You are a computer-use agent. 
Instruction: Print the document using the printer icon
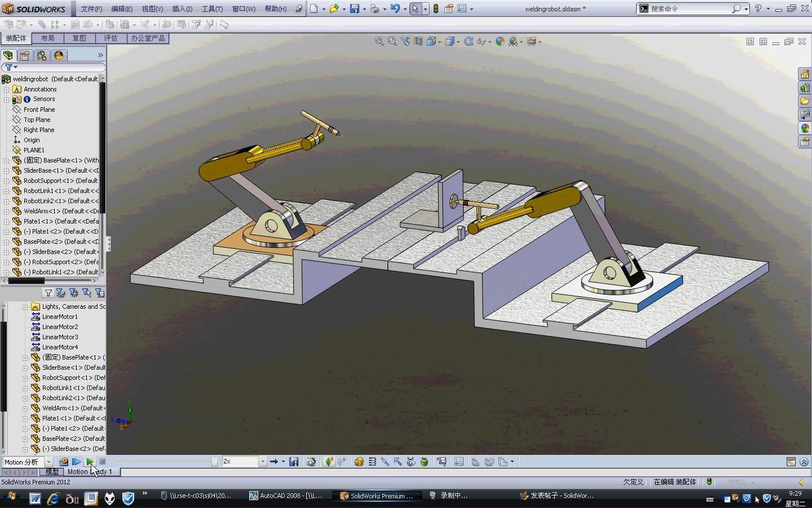[x=374, y=8]
